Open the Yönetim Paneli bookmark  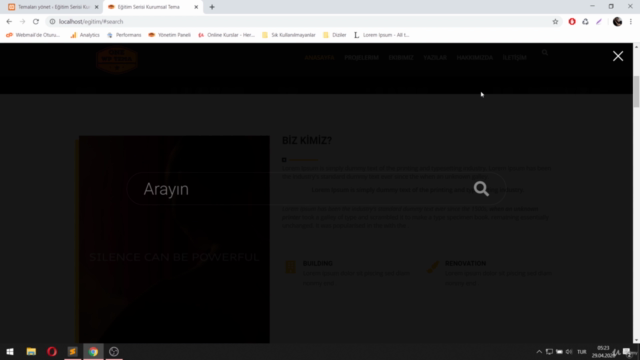click(x=169, y=35)
